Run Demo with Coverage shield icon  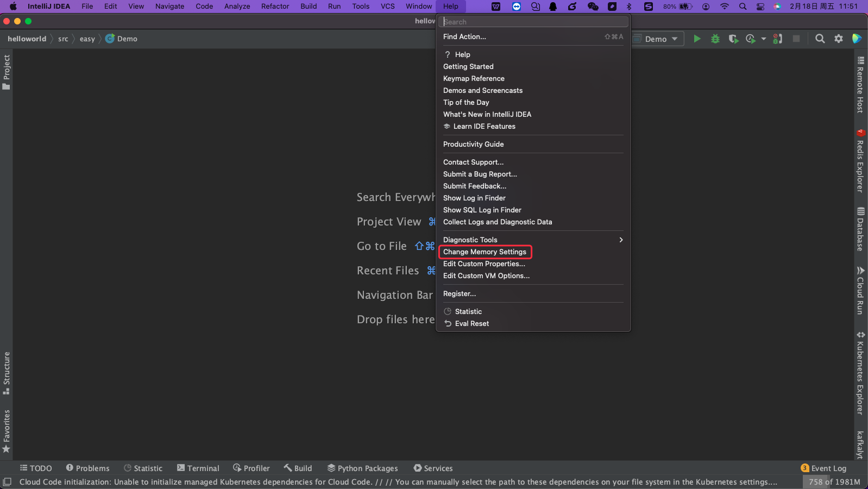point(733,39)
